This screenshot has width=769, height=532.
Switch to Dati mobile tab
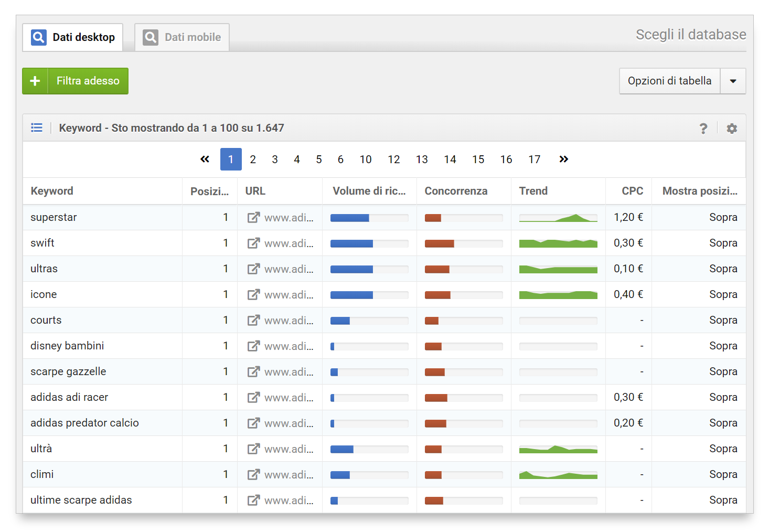pos(182,37)
